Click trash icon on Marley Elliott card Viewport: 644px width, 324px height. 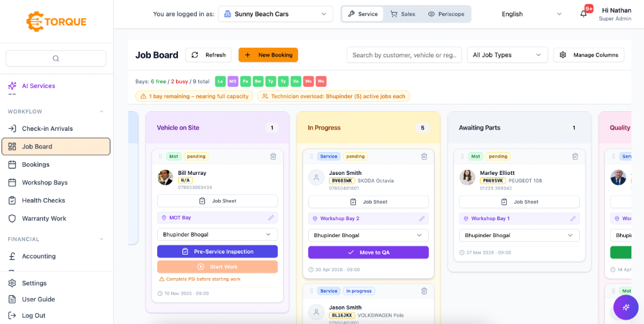(575, 156)
